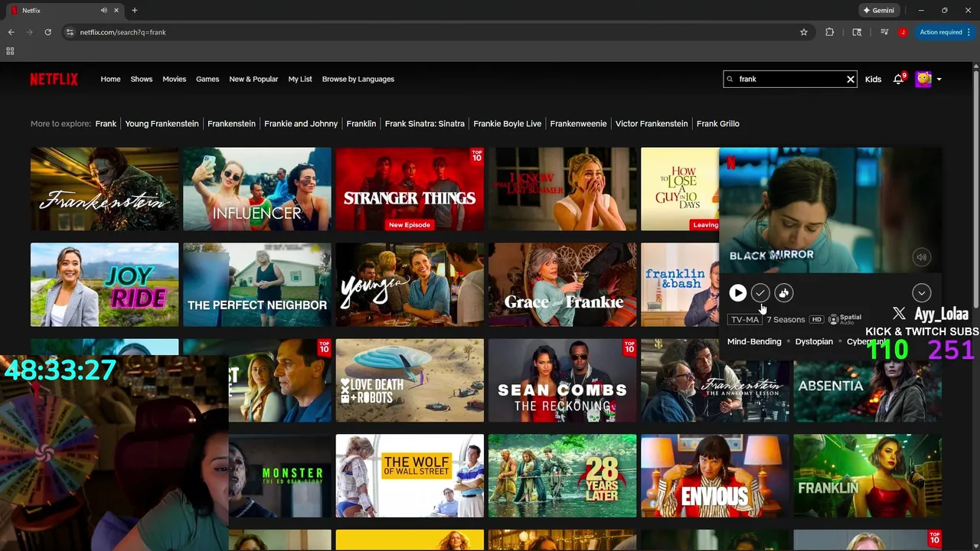Open the profile avatar menu
The height and width of the screenshot is (551, 980).
pos(923,79)
